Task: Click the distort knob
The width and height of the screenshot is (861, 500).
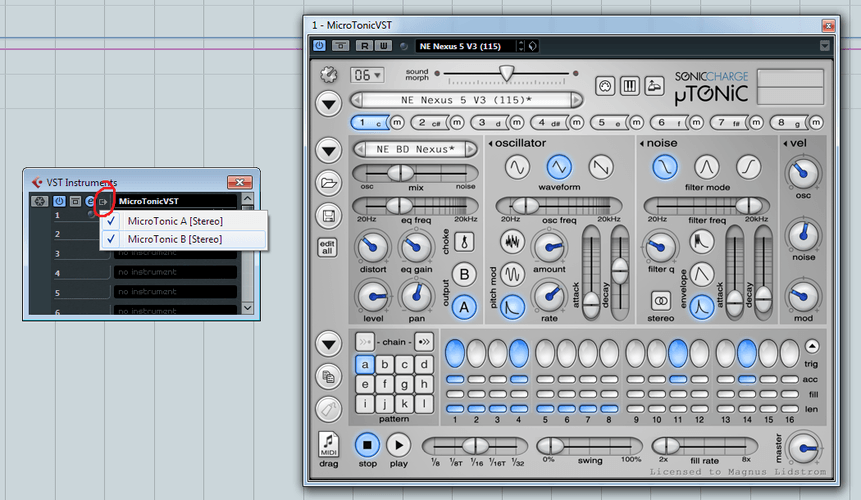Action: tap(373, 248)
